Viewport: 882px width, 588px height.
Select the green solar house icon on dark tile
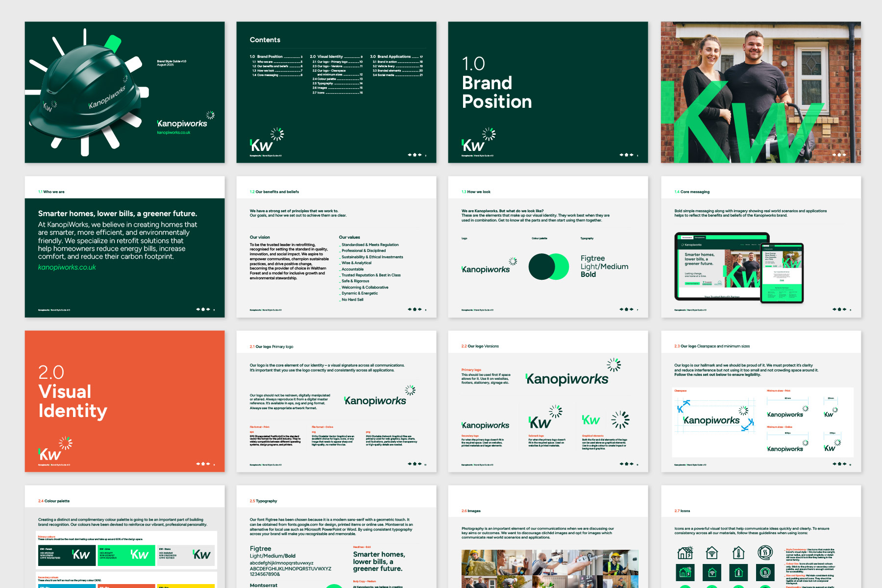tap(685, 572)
